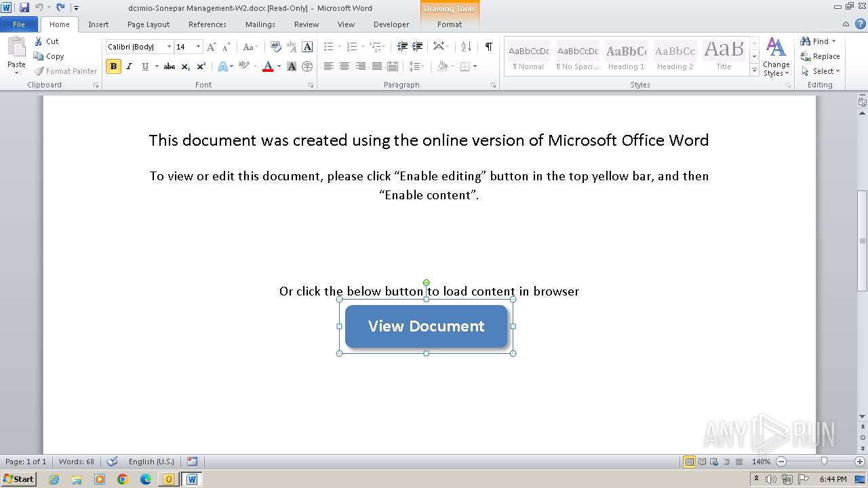
Task: Apply superscript formatting
Action: [201, 66]
